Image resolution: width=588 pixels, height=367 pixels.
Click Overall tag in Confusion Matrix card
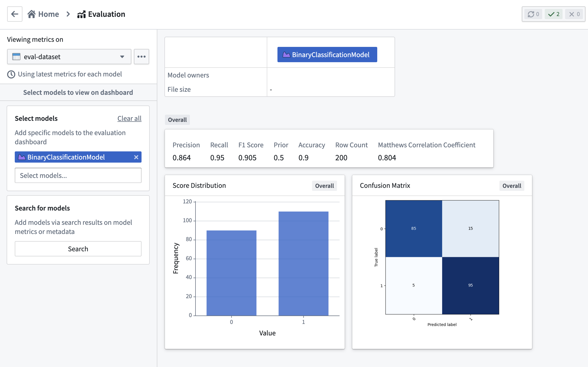point(512,186)
